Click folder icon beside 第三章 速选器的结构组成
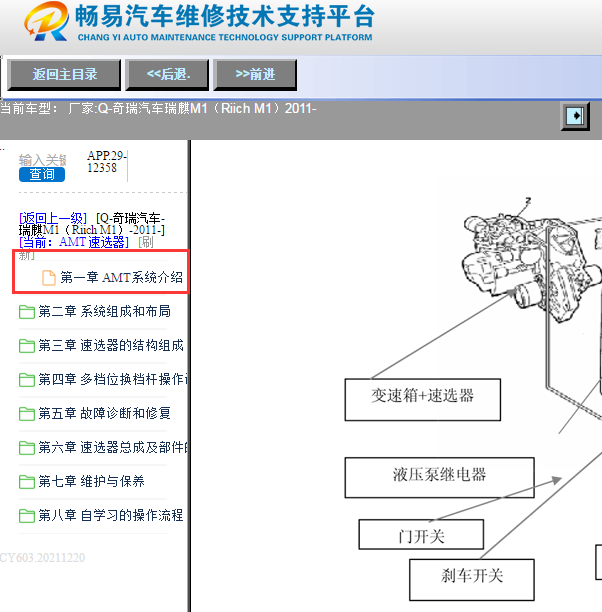The image size is (602, 612). [27, 346]
